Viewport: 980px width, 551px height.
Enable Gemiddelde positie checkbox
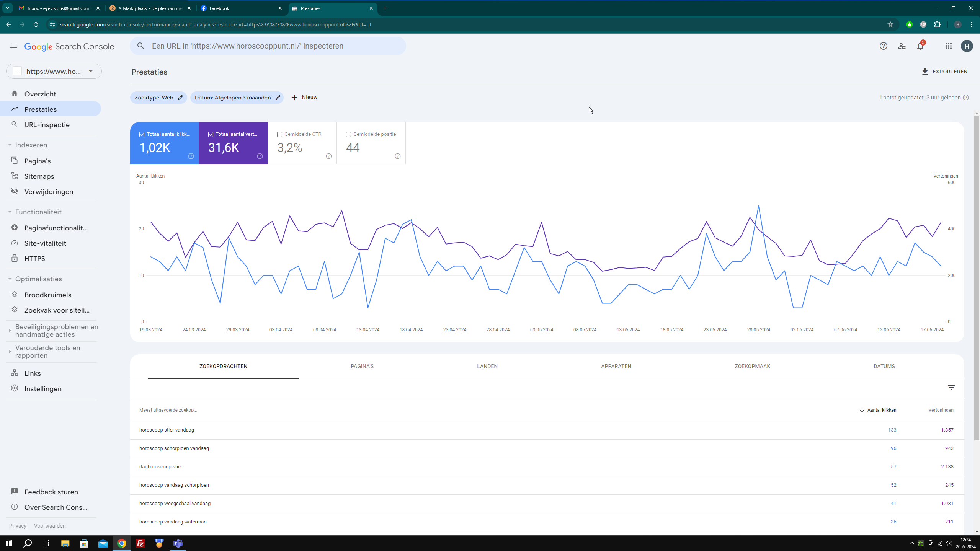pyautogui.click(x=348, y=134)
